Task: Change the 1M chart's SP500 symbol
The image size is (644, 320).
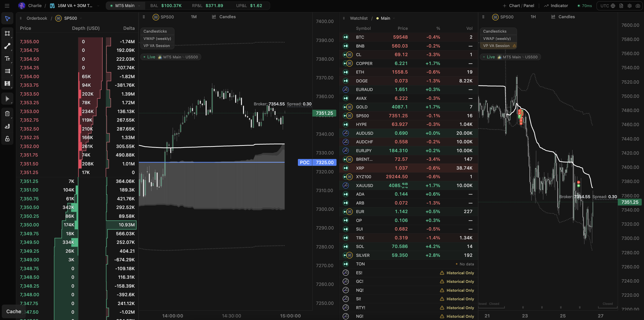Action: point(163,17)
